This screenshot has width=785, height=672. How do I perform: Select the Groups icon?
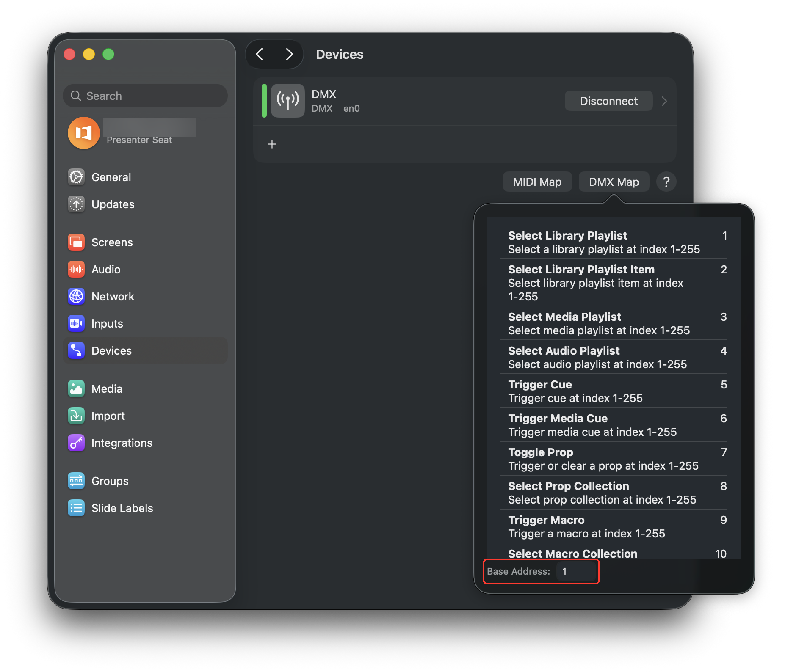pyautogui.click(x=76, y=481)
